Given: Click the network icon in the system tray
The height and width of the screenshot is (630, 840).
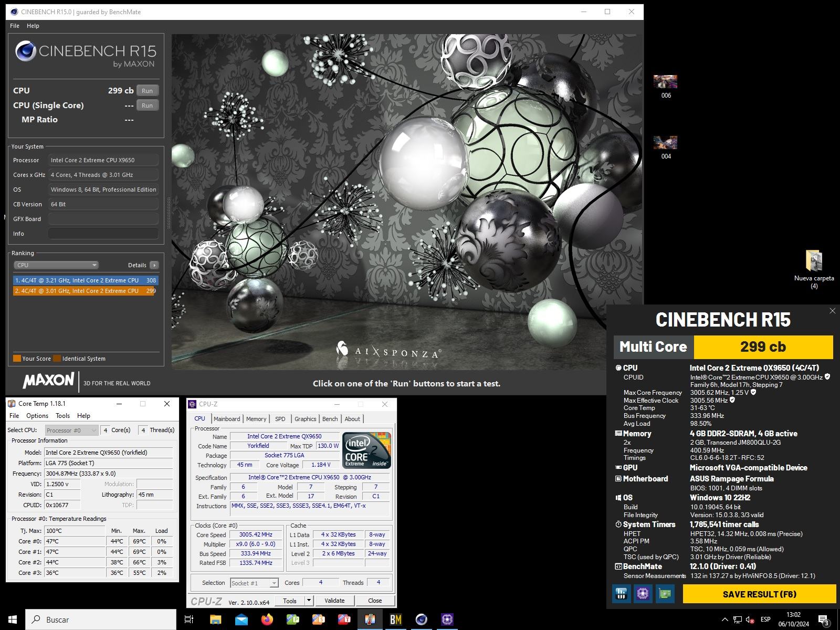Looking at the screenshot, I should tap(738, 619).
